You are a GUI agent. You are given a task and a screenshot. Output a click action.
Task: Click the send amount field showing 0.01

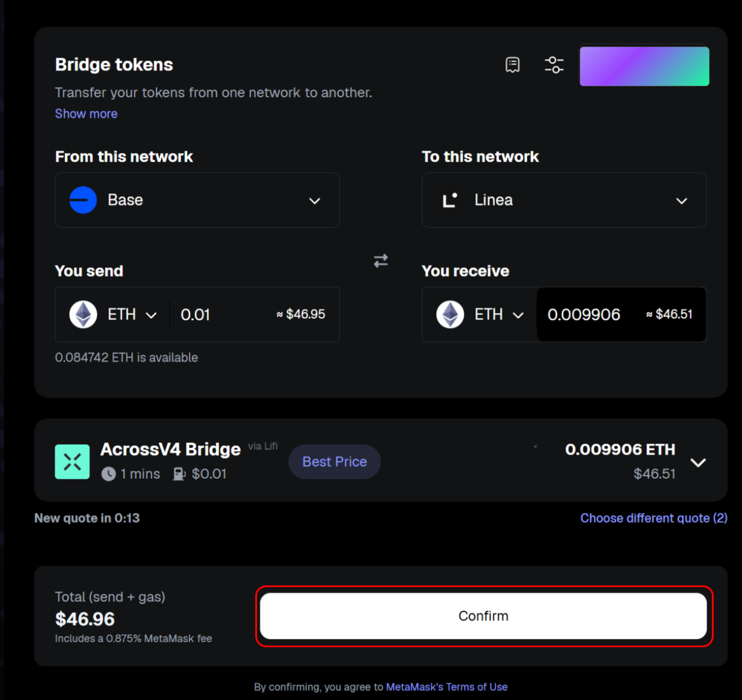[x=221, y=314]
